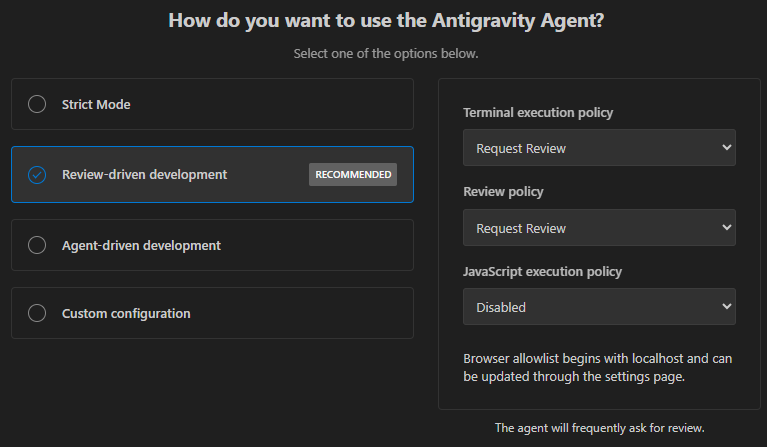Click the "Custom configuration" option text
This screenshot has height=447, width=767.
126,313
